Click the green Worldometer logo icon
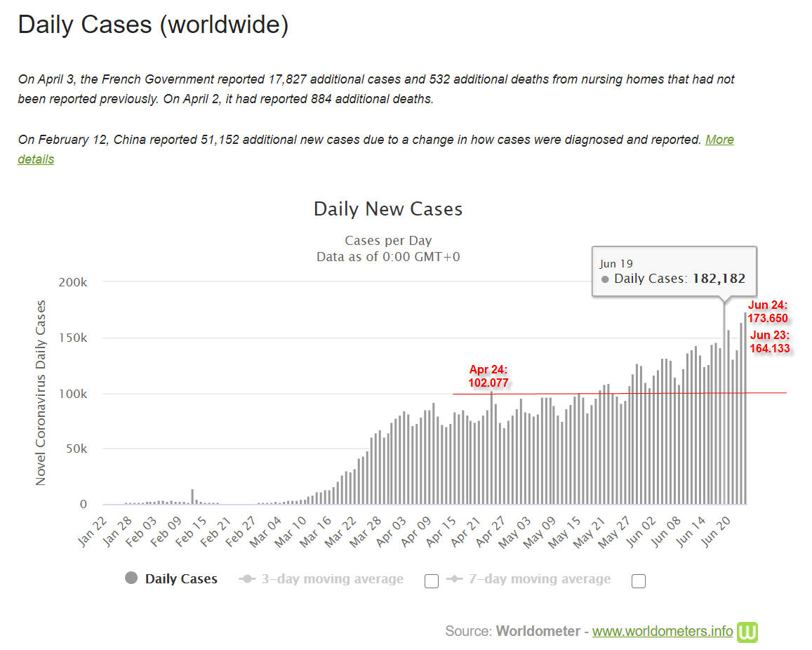The image size is (812, 650). click(747, 632)
